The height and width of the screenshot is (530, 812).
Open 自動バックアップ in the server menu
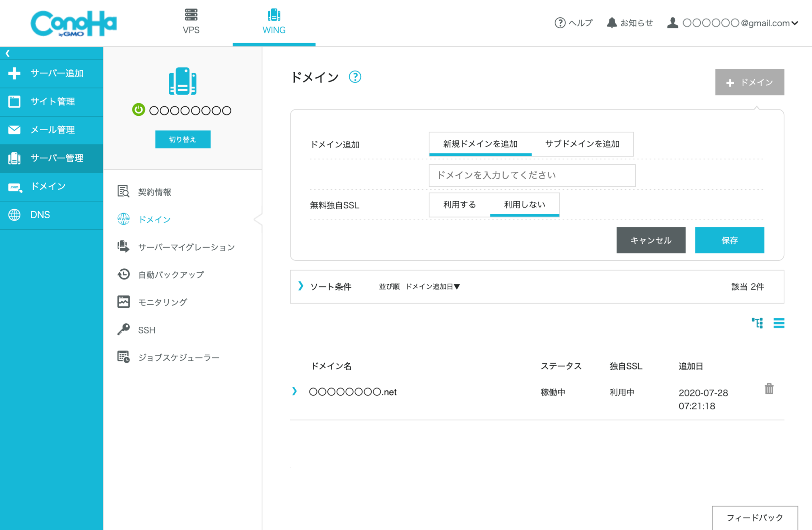pos(171,275)
